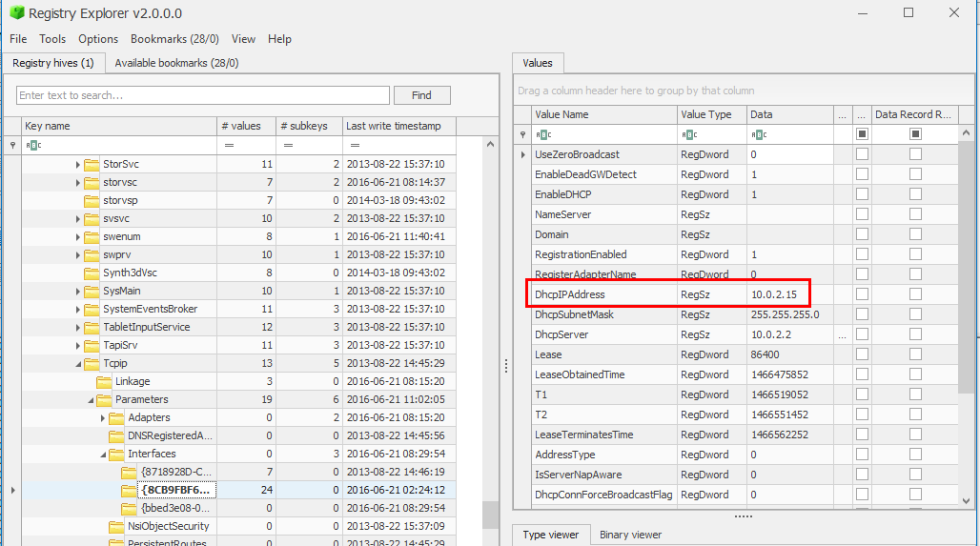The width and height of the screenshot is (980, 546).
Task: Click the Registry Explorer app icon in title bar
Action: [16, 13]
